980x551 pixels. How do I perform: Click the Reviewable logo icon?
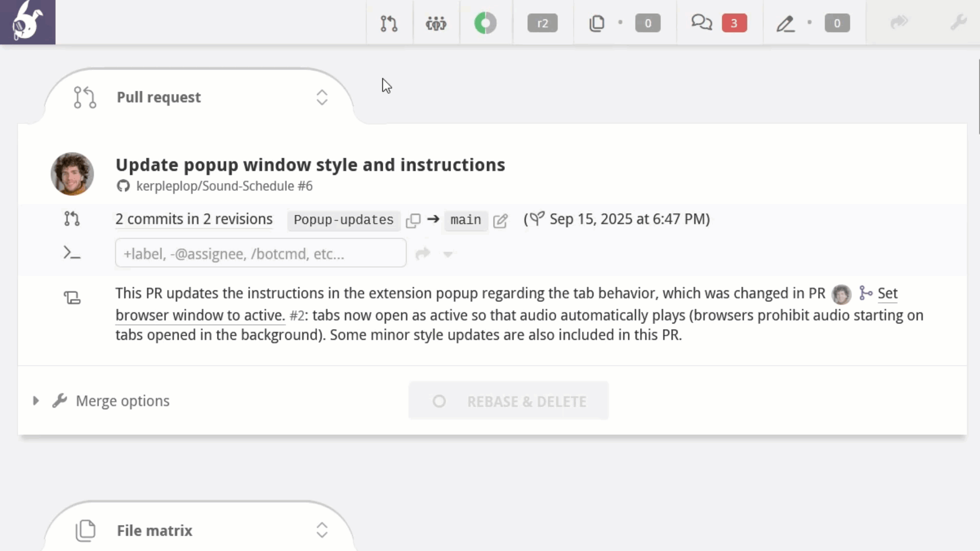(28, 22)
